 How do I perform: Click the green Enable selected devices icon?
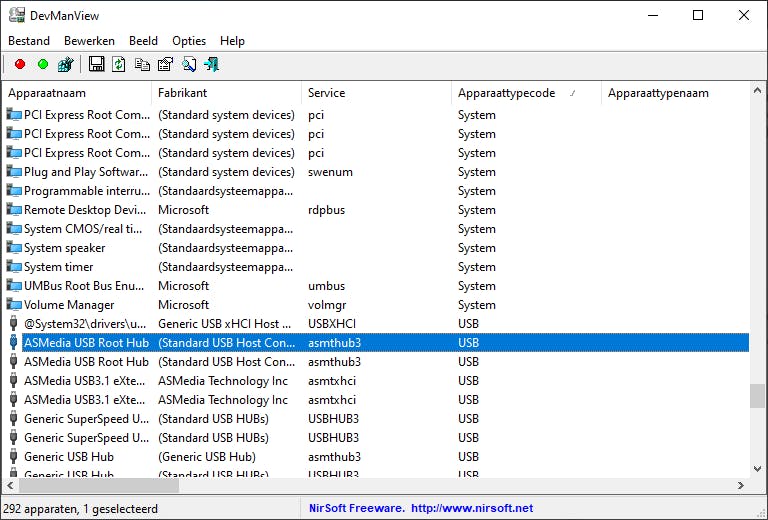pos(43,65)
